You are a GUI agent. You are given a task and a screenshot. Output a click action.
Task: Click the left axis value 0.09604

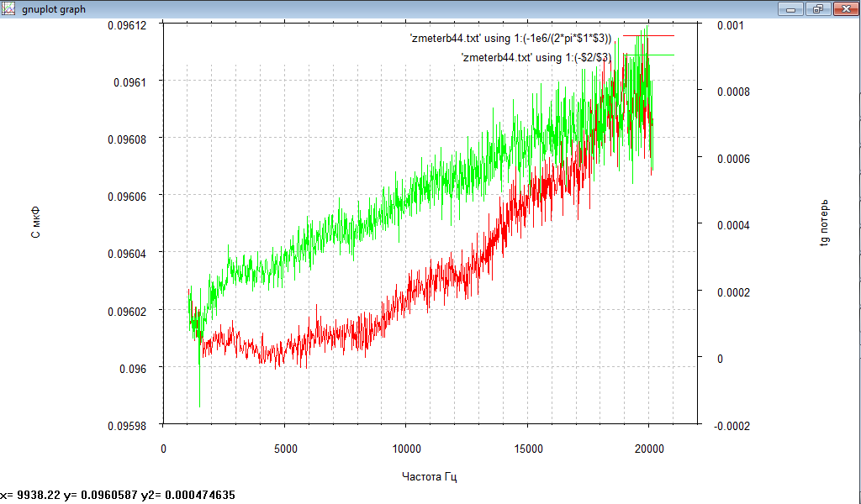tap(127, 255)
